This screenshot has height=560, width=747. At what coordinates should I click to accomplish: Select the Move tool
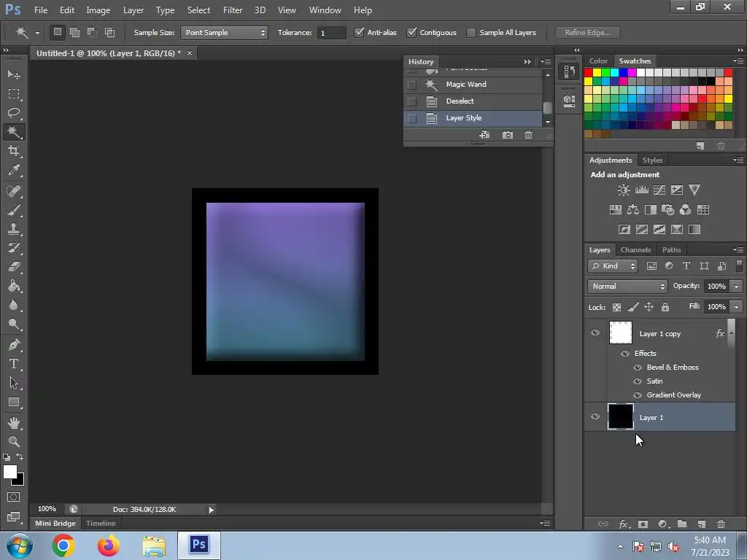14,74
